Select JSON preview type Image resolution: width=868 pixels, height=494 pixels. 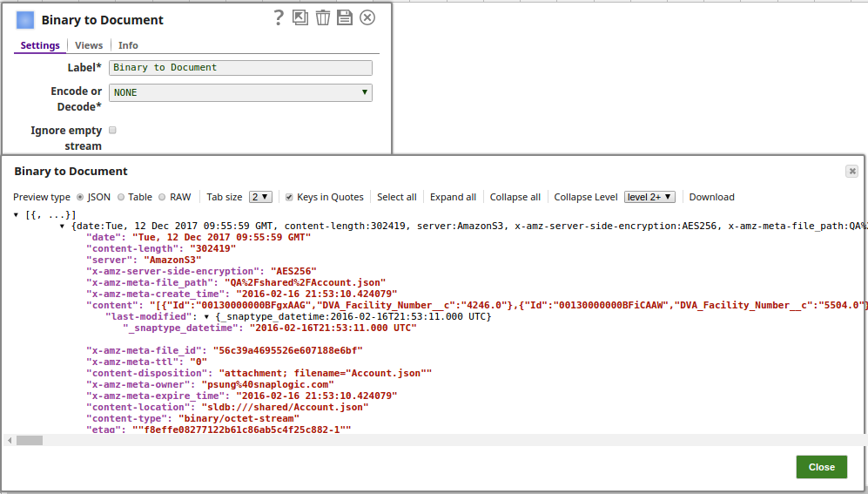tap(81, 197)
